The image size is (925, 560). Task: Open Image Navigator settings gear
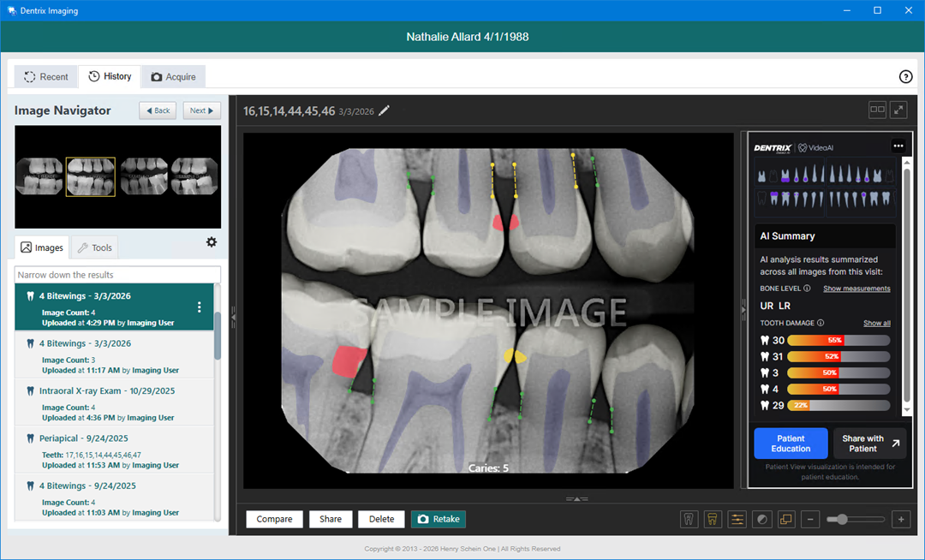tap(212, 241)
